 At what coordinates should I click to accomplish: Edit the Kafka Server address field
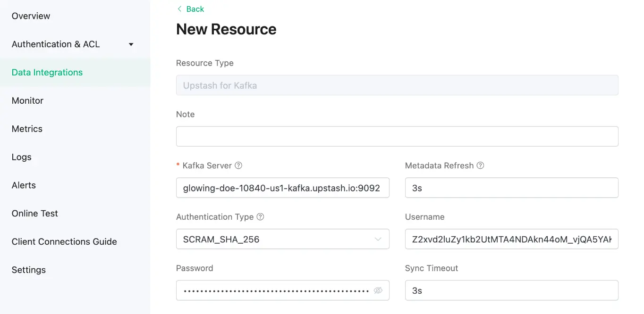pos(282,188)
